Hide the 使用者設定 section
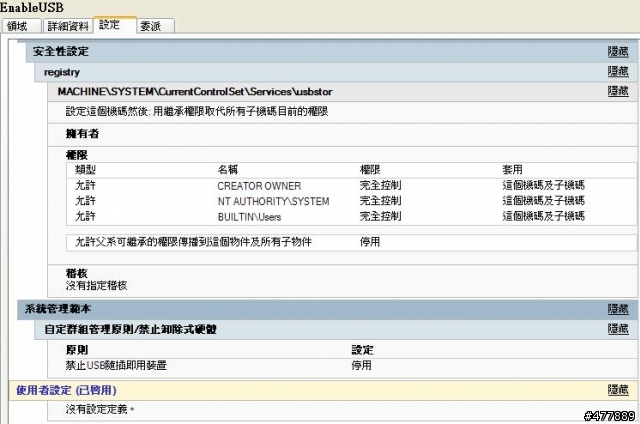The width and height of the screenshot is (640, 424). [618, 390]
